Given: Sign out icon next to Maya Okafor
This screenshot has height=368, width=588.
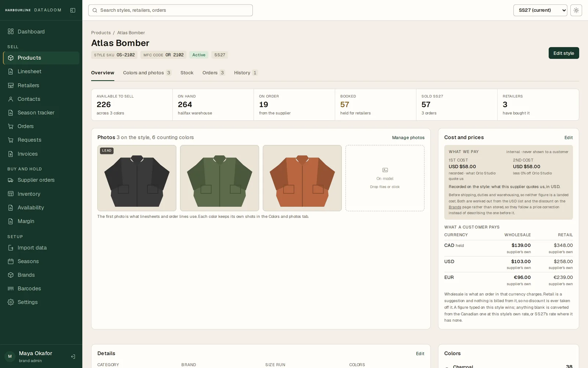Looking at the screenshot, I should [x=73, y=357].
